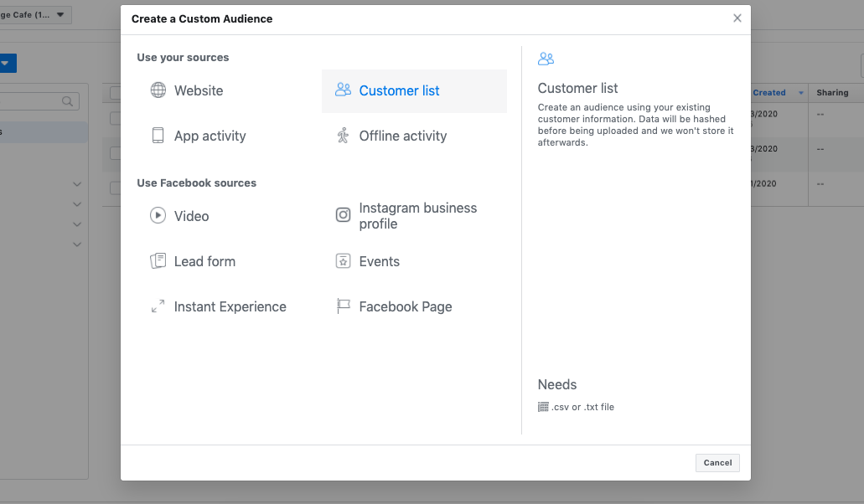Click the Events star calendar icon
Viewport: 864px width, 504px height.
click(x=343, y=261)
